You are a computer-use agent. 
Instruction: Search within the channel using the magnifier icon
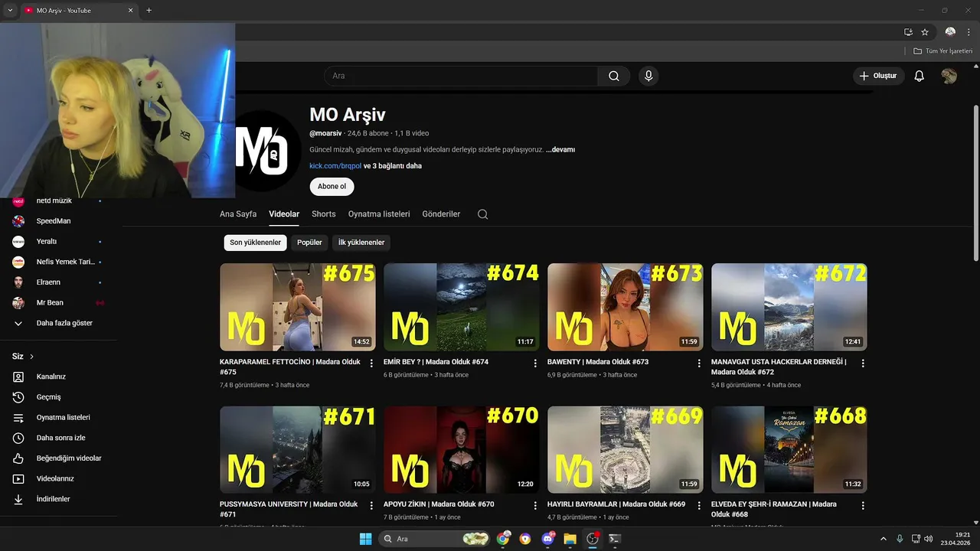(482, 214)
